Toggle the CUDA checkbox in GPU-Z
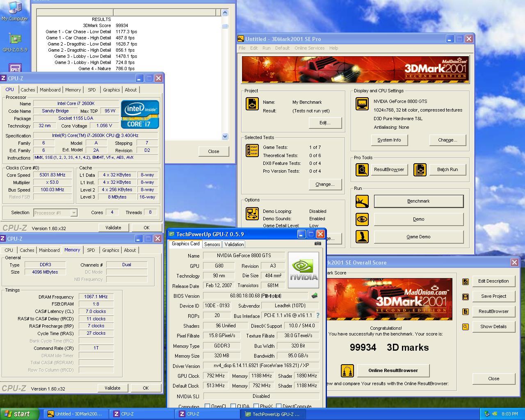The width and height of the screenshot is (525, 420). (x=233, y=406)
